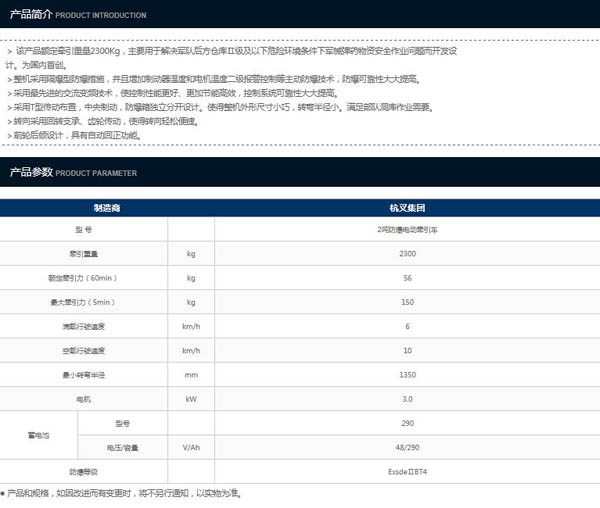Click the 3.0 motor power value
Viewport: 600px width, 508px height.
407,399
